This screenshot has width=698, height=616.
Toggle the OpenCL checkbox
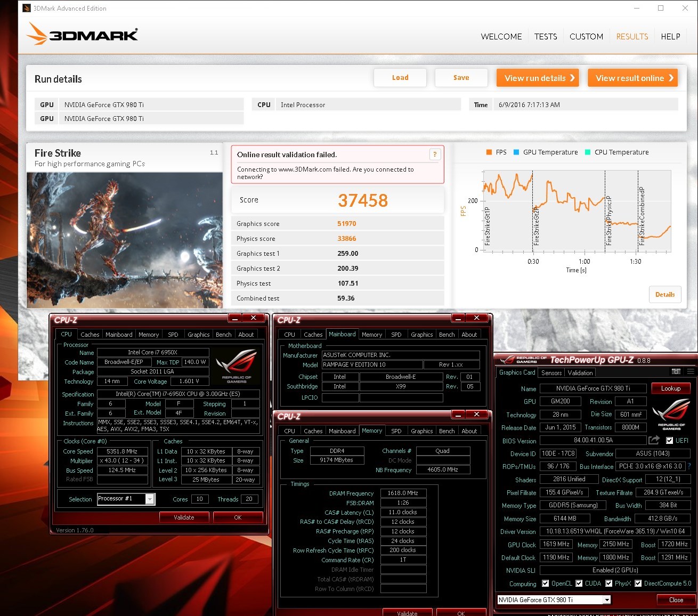coord(545,583)
